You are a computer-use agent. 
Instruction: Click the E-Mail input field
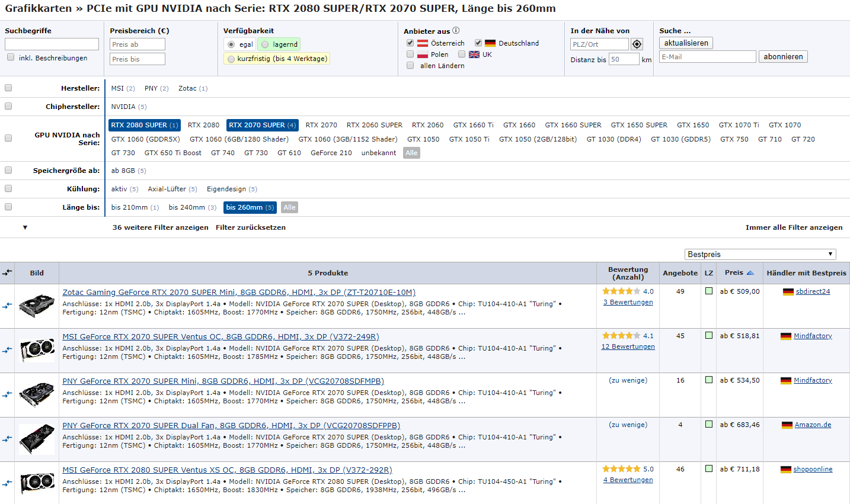pyautogui.click(x=708, y=57)
